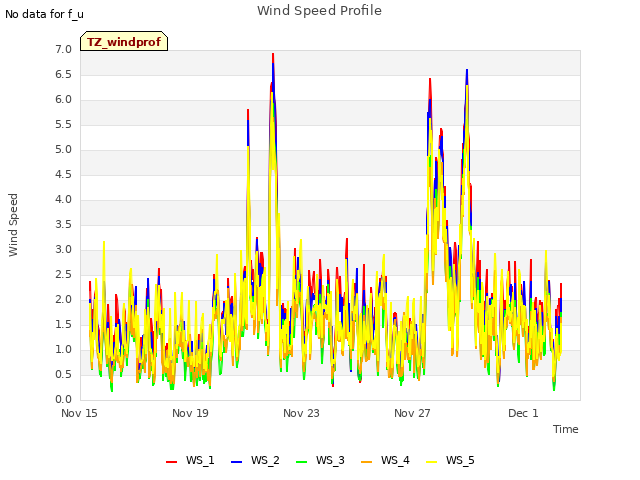
Task: Select the WS_2 legend label
Action: click(265, 460)
